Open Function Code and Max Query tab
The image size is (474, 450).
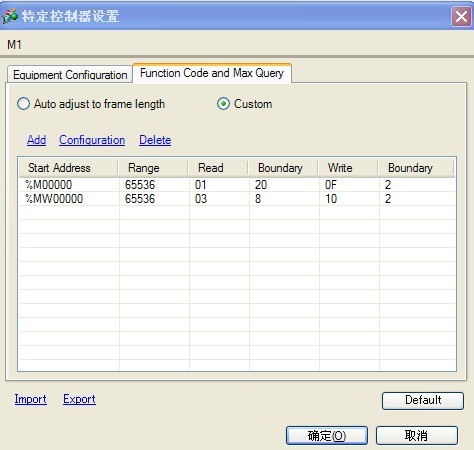tap(212, 73)
